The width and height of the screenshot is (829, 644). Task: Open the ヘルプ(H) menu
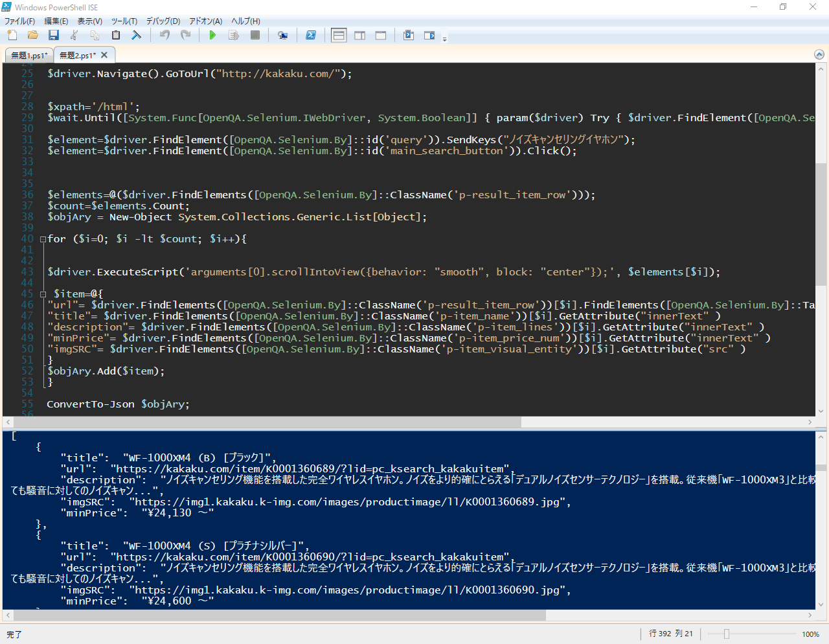[x=246, y=21]
